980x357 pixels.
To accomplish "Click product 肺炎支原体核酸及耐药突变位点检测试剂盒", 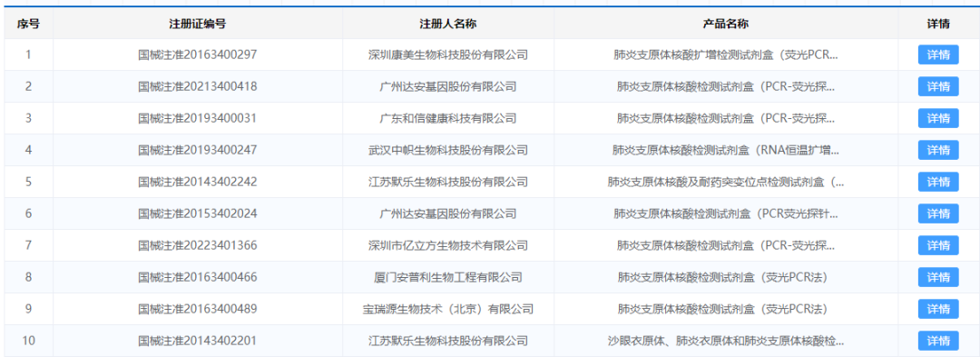I will pos(726,182).
